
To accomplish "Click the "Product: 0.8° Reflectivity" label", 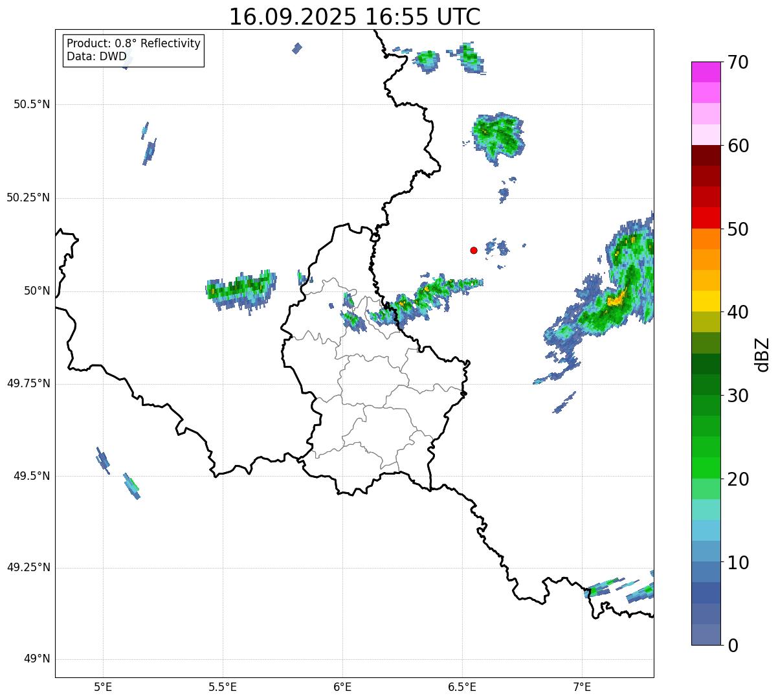I will 134,43.
